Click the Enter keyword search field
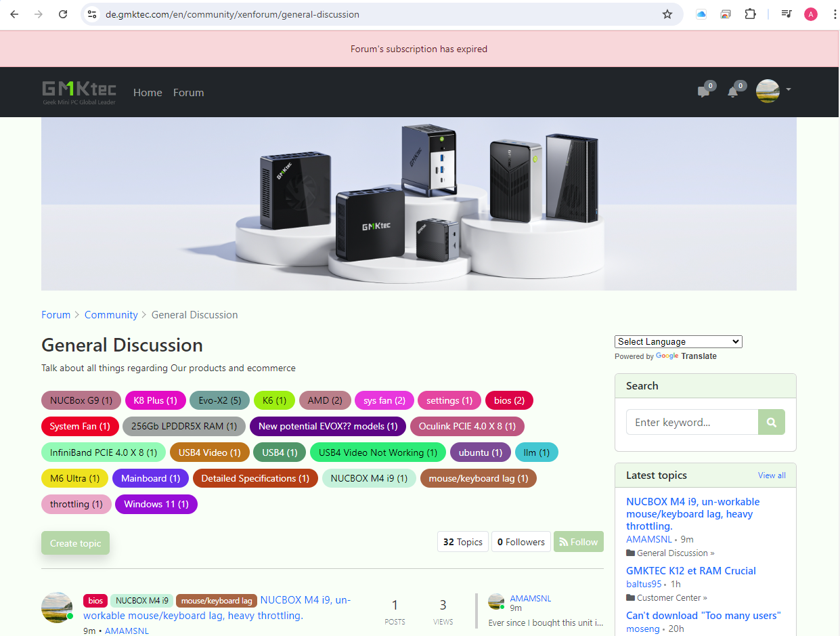The image size is (840, 636). [x=691, y=422]
